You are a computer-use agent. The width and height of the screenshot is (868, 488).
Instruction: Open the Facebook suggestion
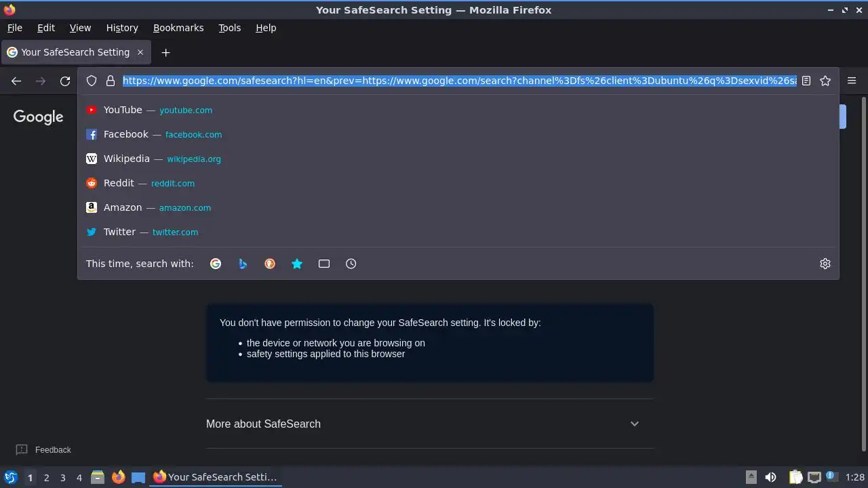point(458,134)
